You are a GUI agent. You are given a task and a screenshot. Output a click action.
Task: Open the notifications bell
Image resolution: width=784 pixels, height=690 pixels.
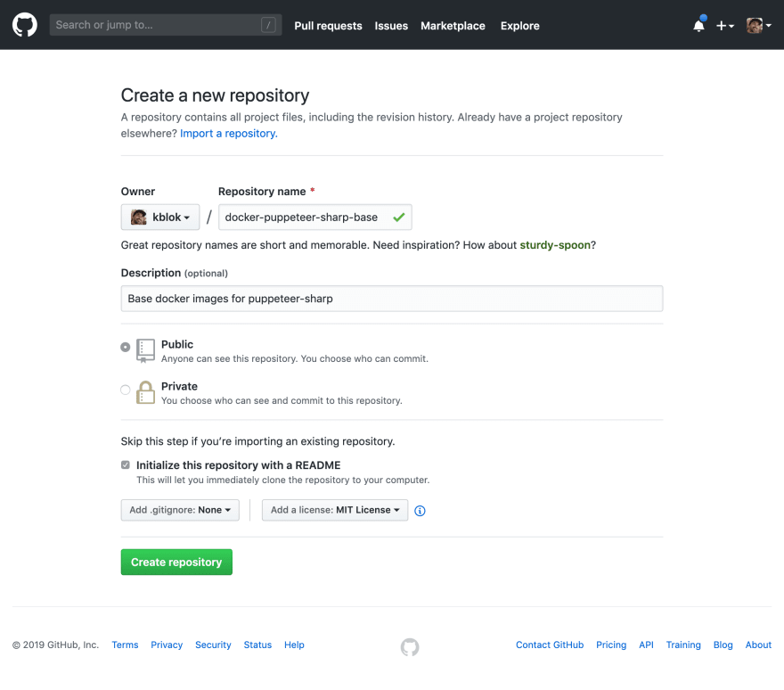(x=699, y=25)
